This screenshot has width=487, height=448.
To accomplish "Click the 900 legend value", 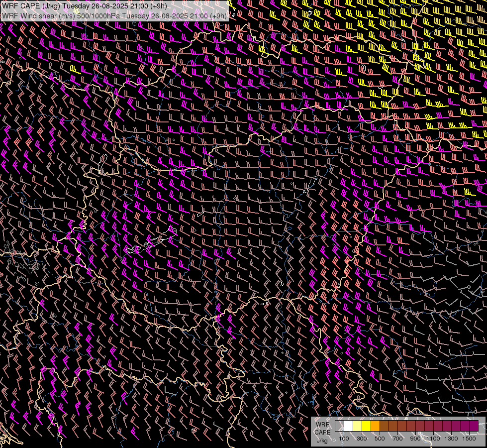I will pyautogui.click(x=415, y=439).
